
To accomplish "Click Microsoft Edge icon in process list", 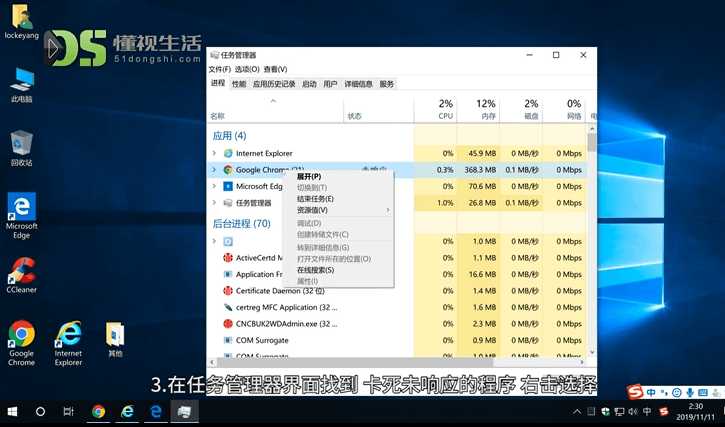I will pos(228,186).
